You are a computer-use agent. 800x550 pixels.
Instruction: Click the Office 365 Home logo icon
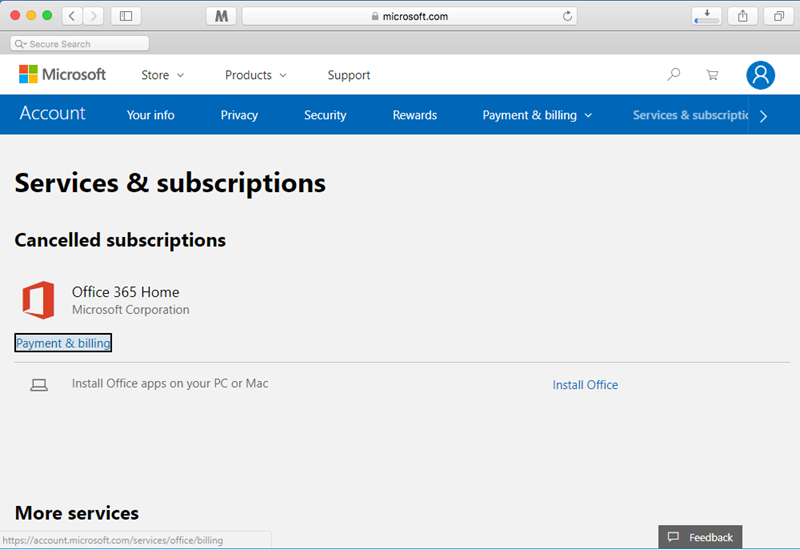click(x=38, y=300)
